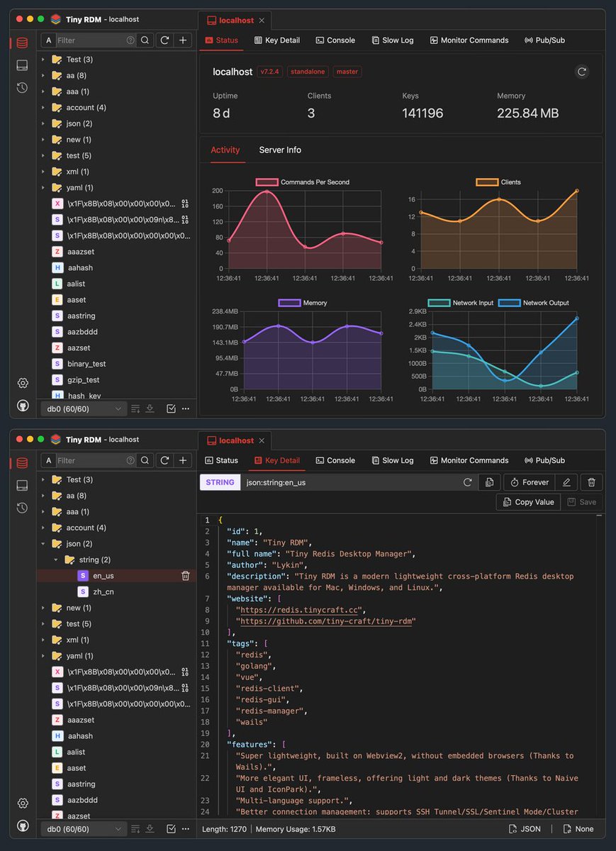Toggle the Network Input legend series

point(460,303)
